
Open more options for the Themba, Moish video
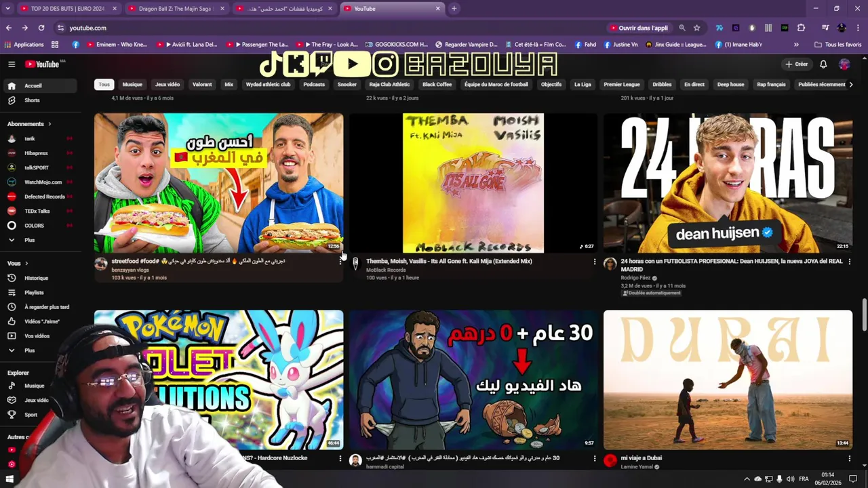pos(595,262)
